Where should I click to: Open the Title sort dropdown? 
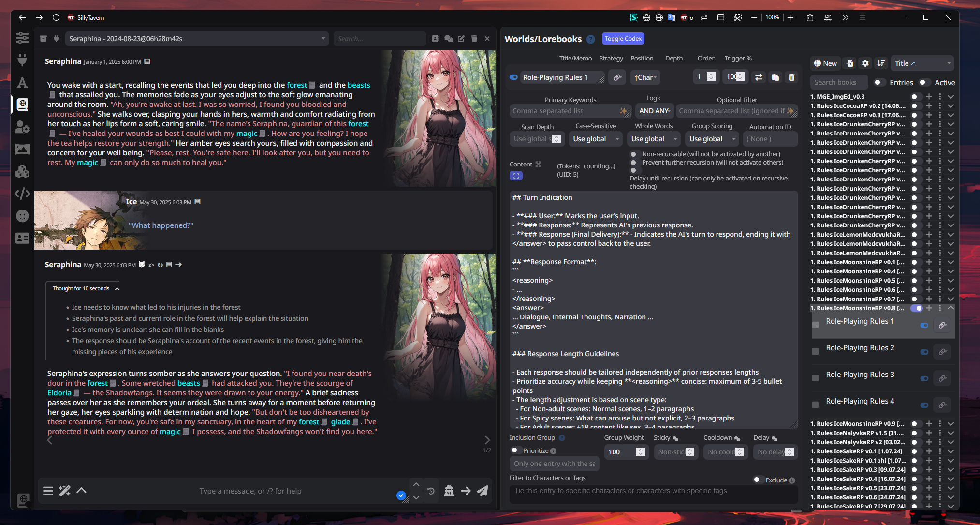922,63
